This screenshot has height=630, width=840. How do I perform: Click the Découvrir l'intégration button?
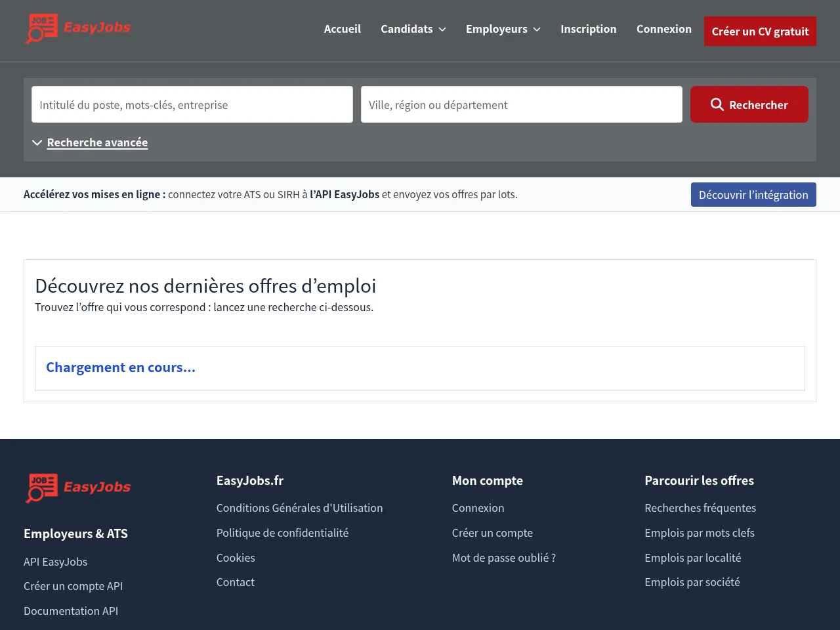point(753,194)
